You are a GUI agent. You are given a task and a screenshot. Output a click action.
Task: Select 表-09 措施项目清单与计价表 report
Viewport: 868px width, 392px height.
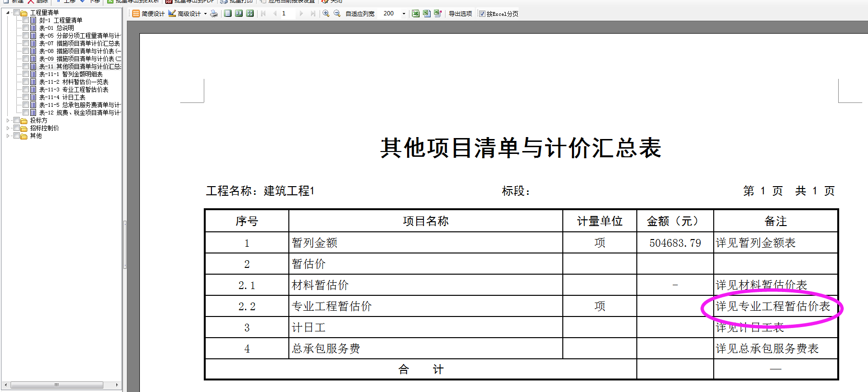(80, 59)
